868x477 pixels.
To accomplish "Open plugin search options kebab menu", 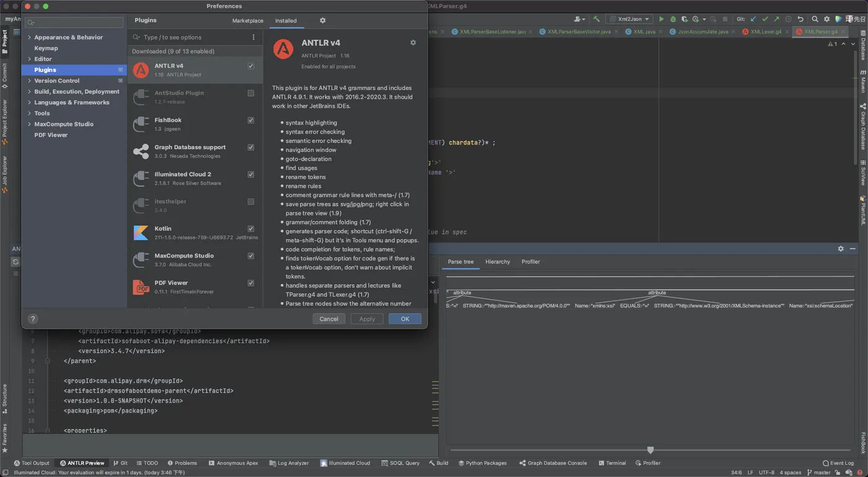I will tap(254, 37).
